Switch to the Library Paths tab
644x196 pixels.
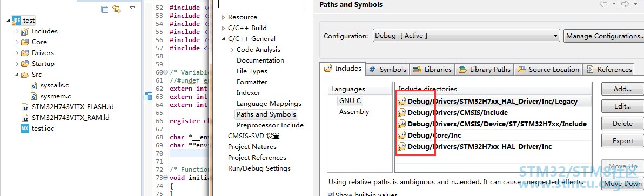tap(485, 69)
